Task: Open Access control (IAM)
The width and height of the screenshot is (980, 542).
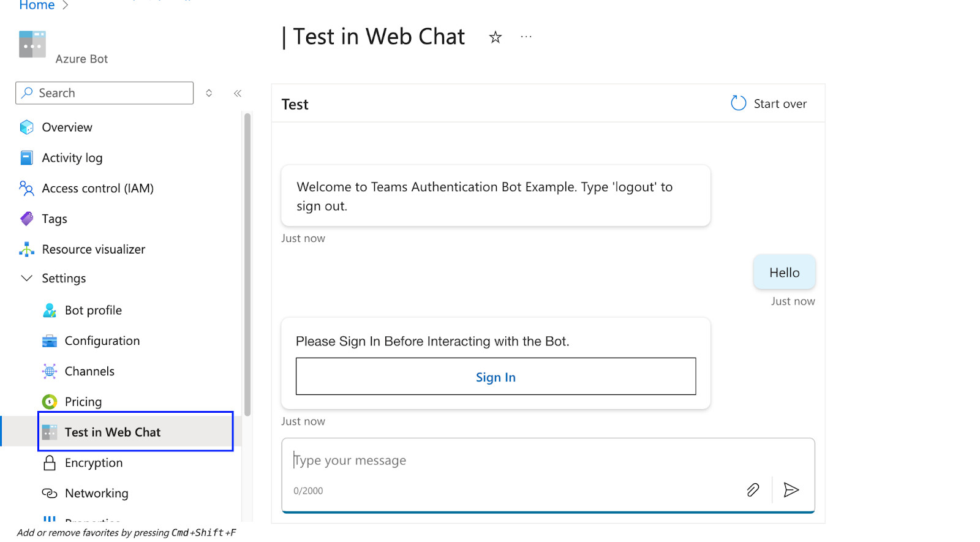Action: click(x=97, y=188)
